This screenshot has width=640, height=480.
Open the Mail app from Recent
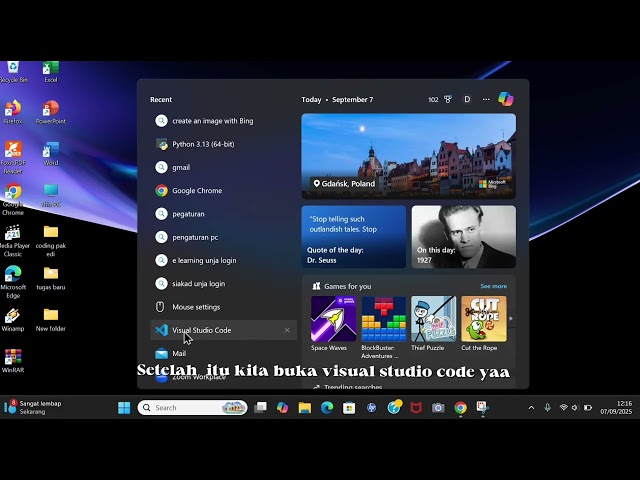(x=223, y=353)
